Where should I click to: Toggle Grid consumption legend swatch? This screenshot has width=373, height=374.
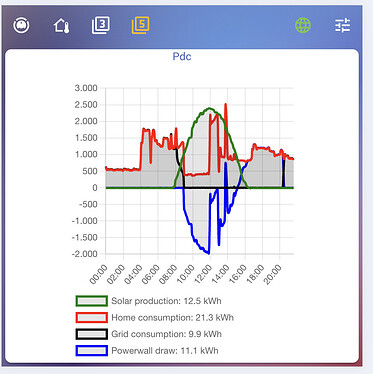(x=92, y=334)
